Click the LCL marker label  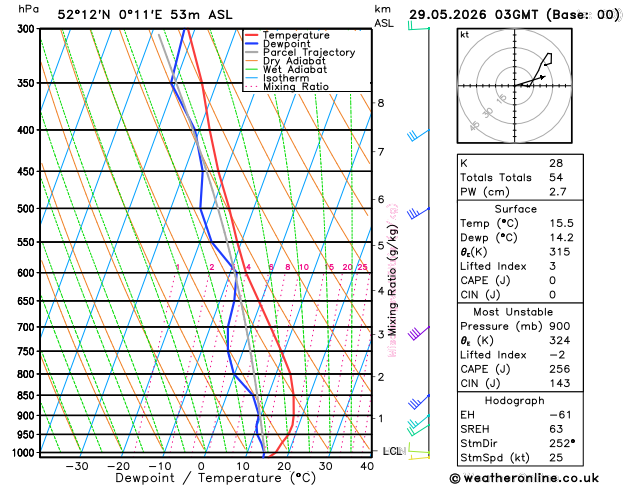[394, 451]
